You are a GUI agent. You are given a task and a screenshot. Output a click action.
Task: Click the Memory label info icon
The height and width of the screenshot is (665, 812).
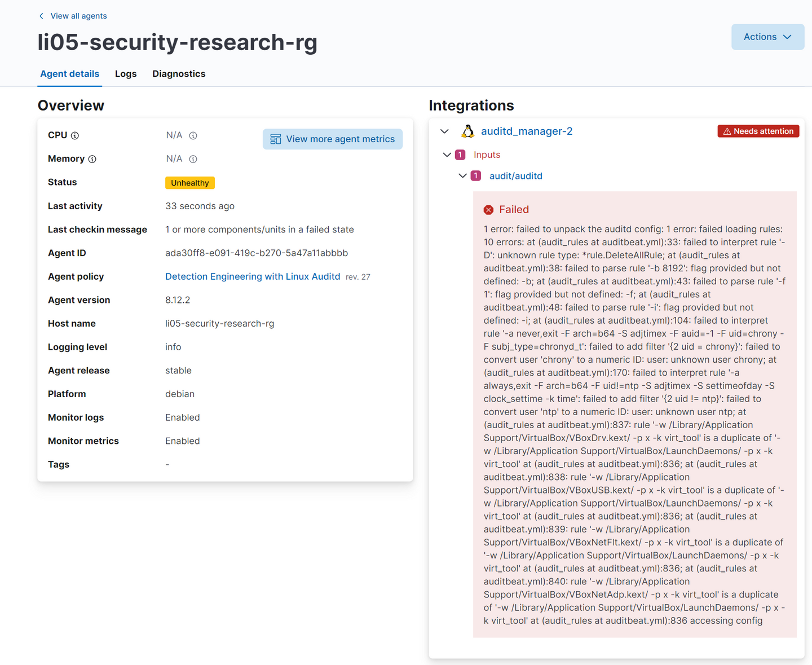(92, 159)
